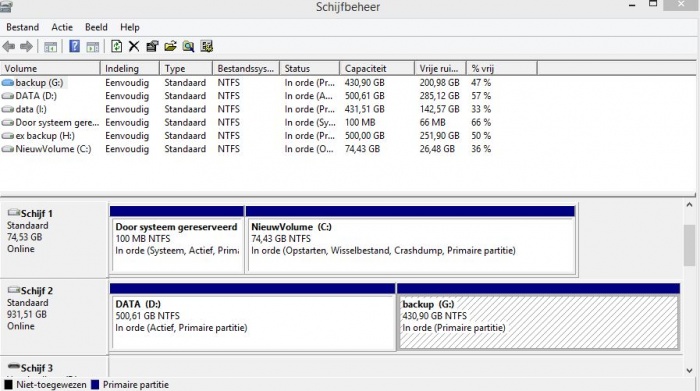This screenshot has width=700, height=391.
Task: Click the NieuwVolume (C:) volume icon in list
Action: pyautogui.click(x=8, y=149)
